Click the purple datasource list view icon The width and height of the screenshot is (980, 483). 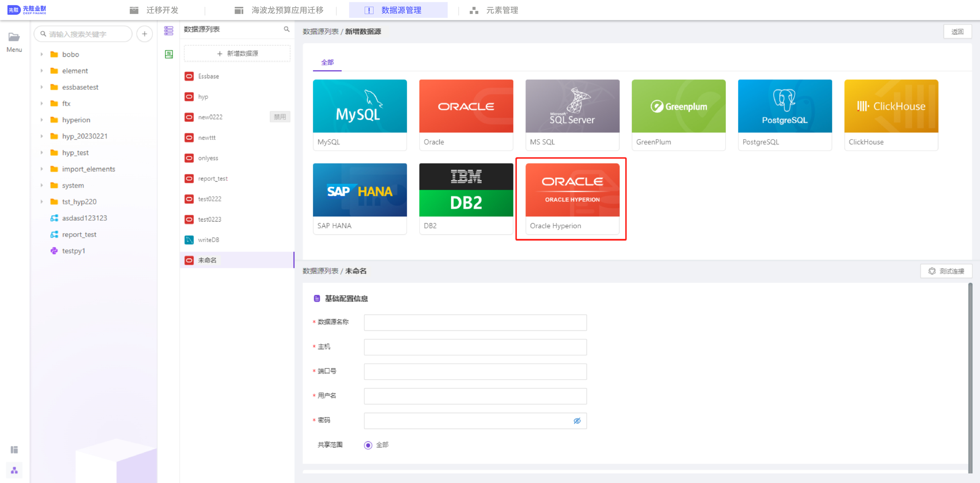point(169,30)
